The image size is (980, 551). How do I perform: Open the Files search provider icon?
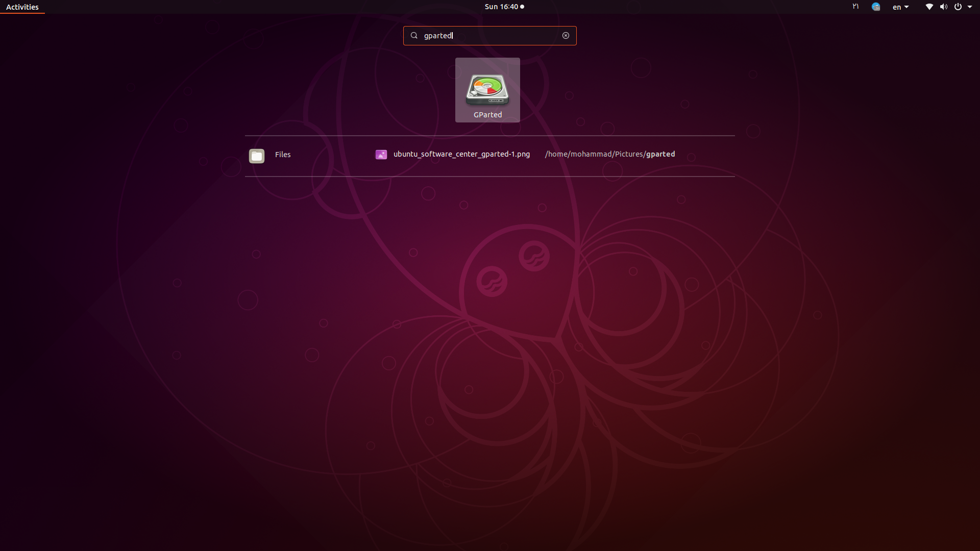pos(257,156)
